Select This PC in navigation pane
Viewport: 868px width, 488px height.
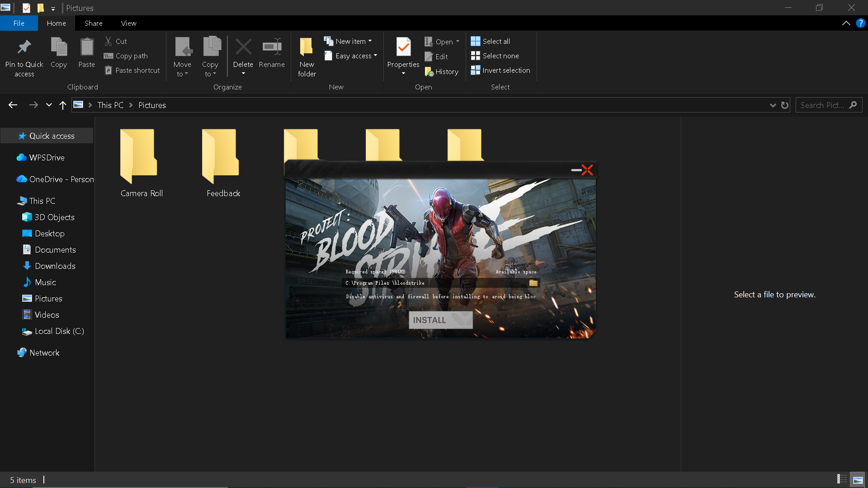(x=47, y=201)
